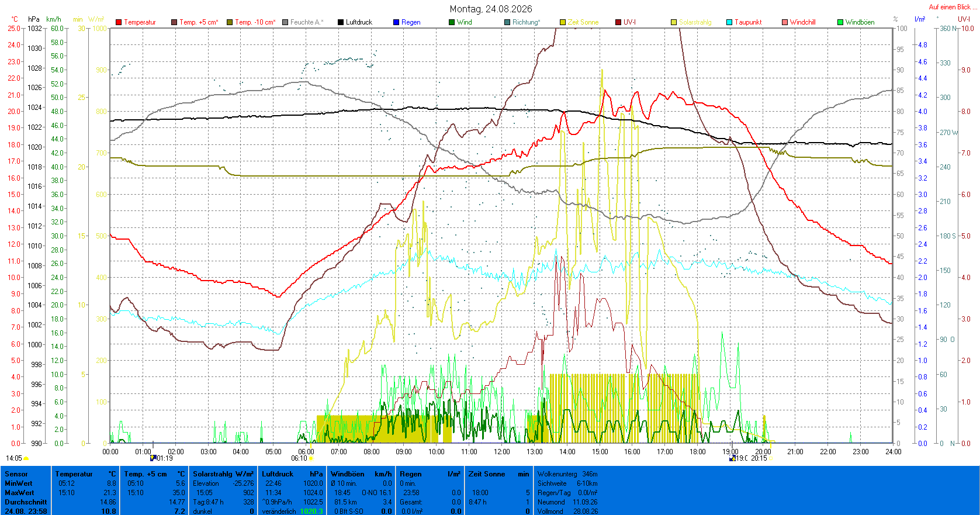980x515 pixels.
Task: Click the 'Windchill' legend label
Action: coord(803,22)
